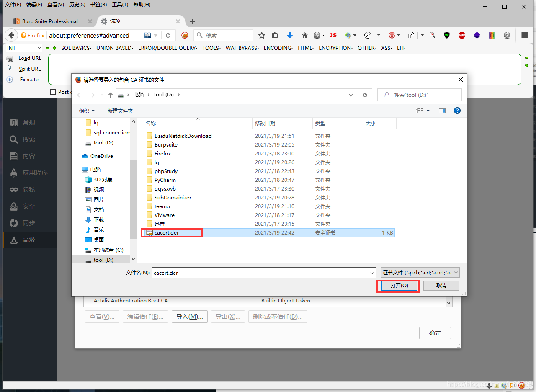
Task: Show bookmarks list icon beside the star
Action: tap(275, 36)
